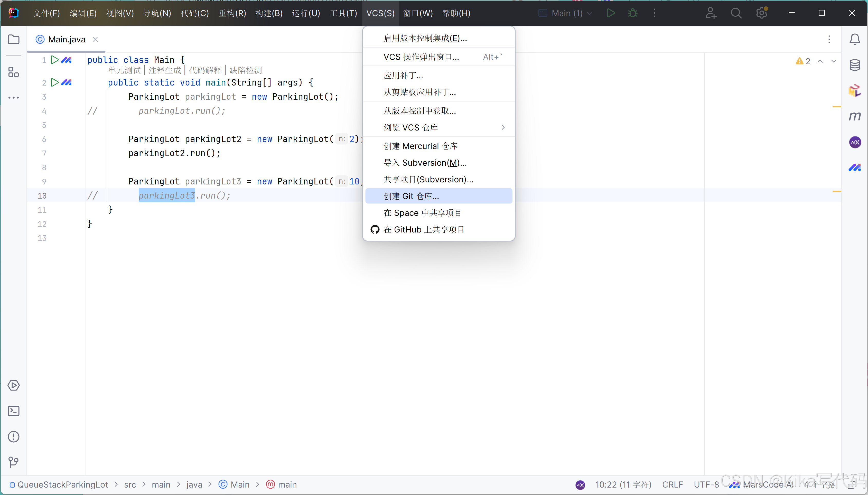Open the Terminal tool window
The width and height of the screenshot is (868, 495).
coord(14,411)
